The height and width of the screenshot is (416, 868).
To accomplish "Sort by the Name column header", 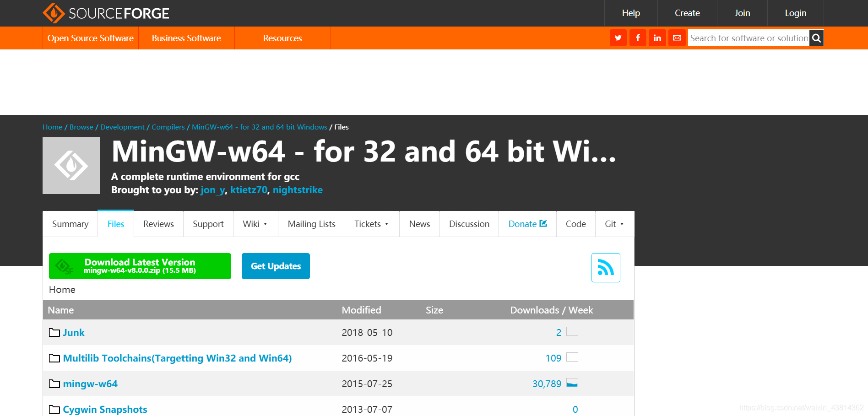I will pyautogui.click(x=61, y=310).
